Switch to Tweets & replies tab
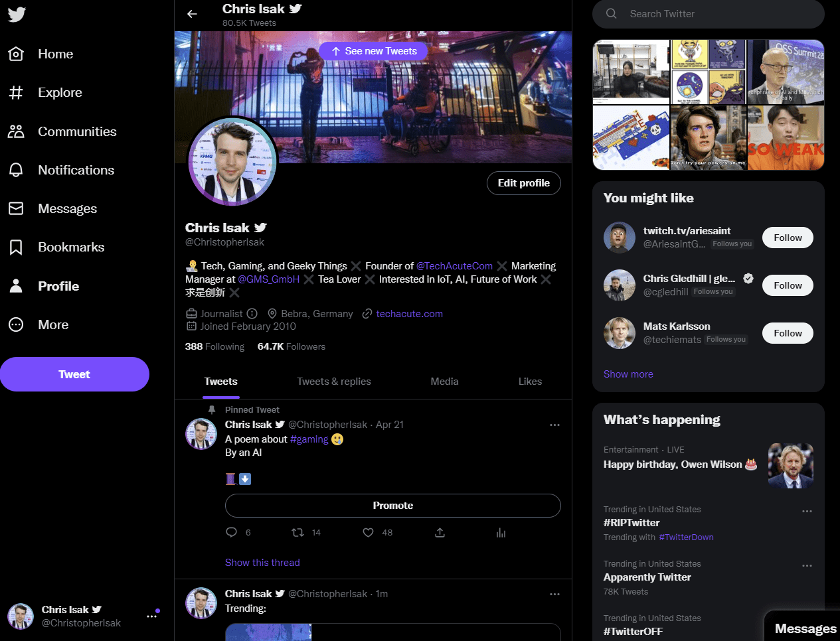The height and width of the screenshot is (641, 840). coord(334,382)
